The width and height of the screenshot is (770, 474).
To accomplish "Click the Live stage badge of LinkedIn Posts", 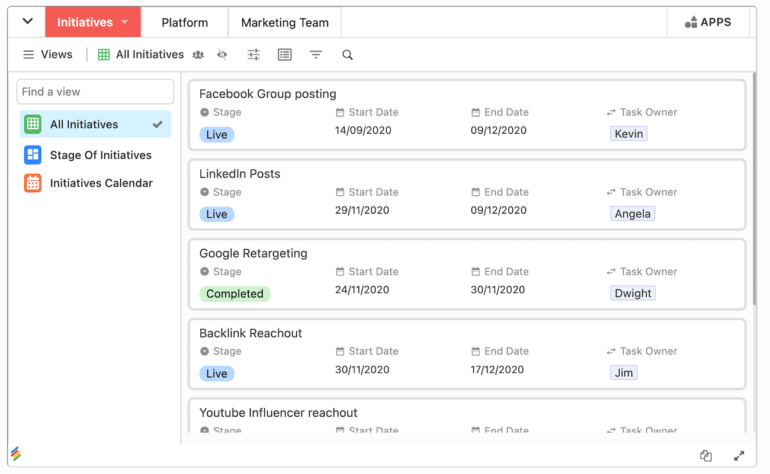I will 217,214.
